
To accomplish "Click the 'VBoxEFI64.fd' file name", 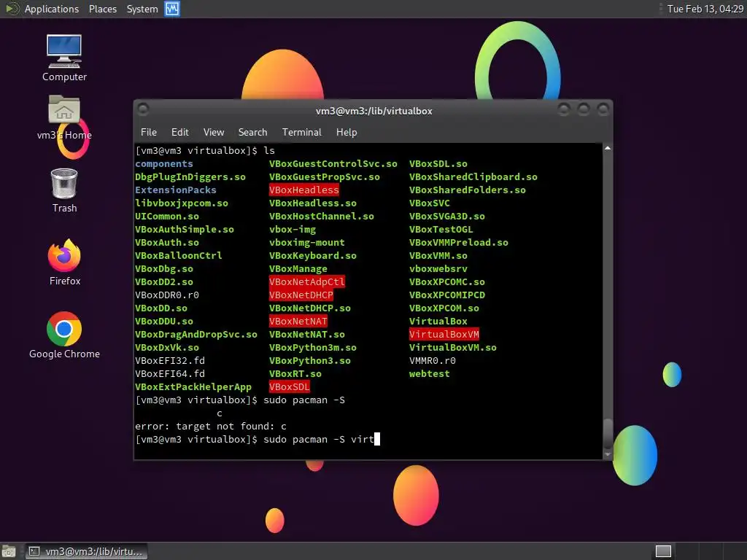I will [x=169, y=374].
